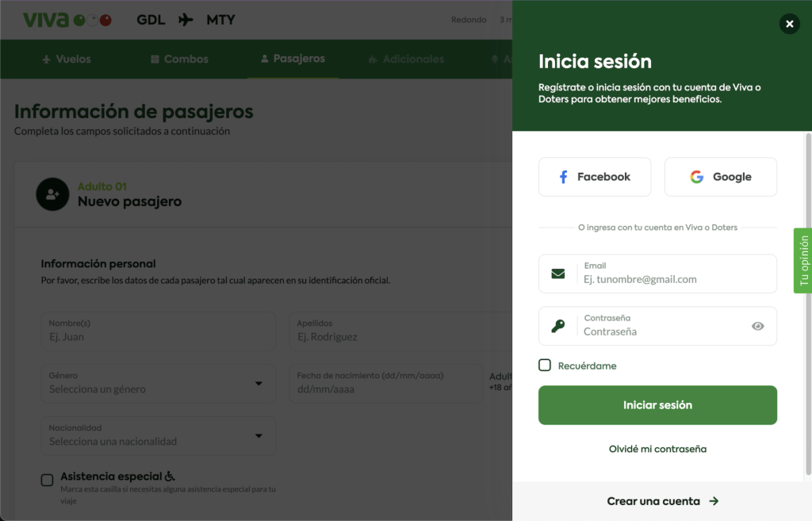This screenshot has width=812, height=521.
Task: Click the Crear una cuenta link
Action: (x=663, y=501)
